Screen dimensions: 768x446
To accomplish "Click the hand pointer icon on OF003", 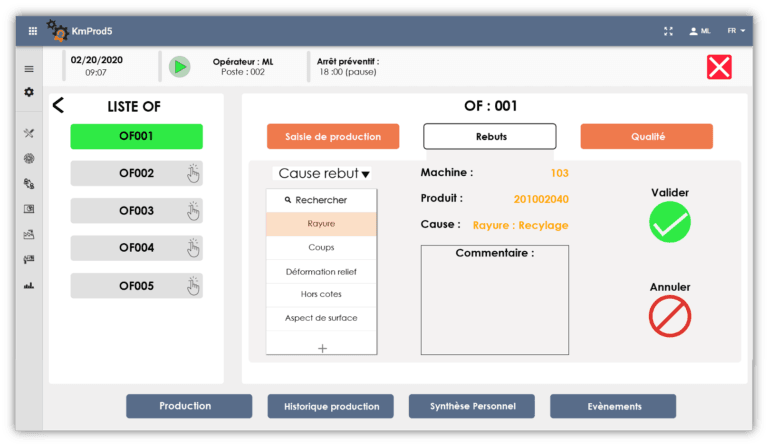I will (193, 211).
